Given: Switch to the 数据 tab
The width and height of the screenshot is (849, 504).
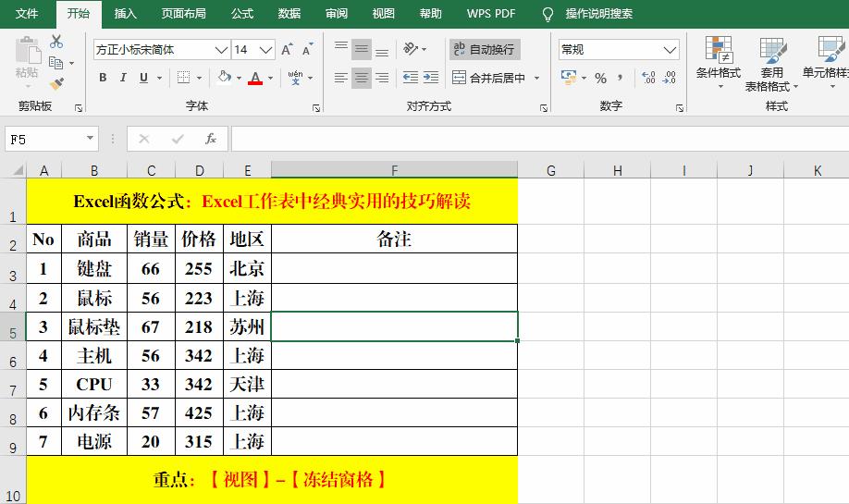Looking at the screenshot, I should 289,14.
